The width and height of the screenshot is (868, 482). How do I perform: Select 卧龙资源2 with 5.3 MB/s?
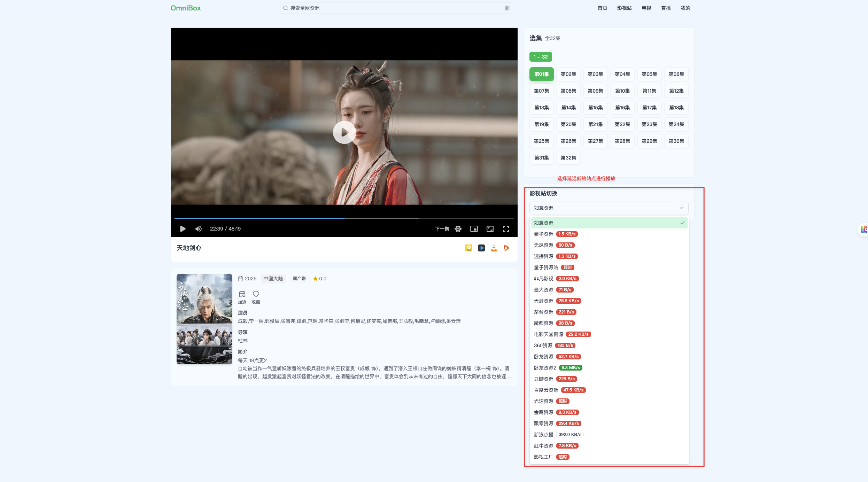tap(609, 368)
